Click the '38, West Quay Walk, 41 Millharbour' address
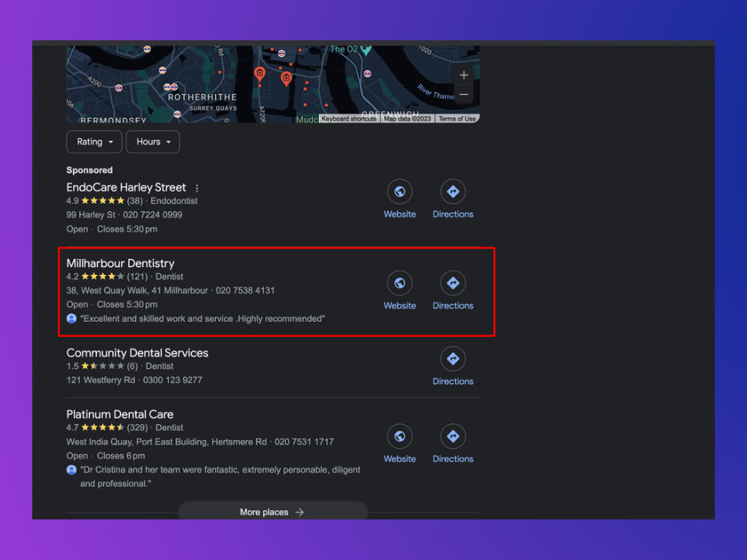 (x=137, y=290)
